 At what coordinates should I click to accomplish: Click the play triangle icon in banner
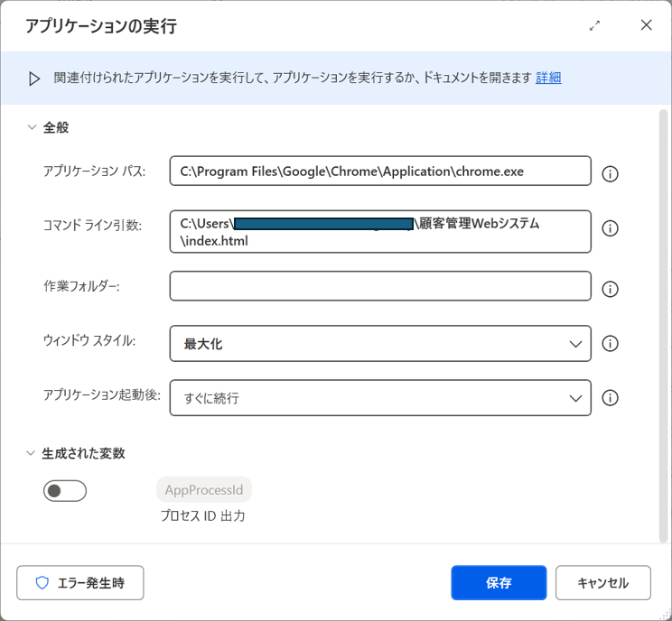(34, 79)
